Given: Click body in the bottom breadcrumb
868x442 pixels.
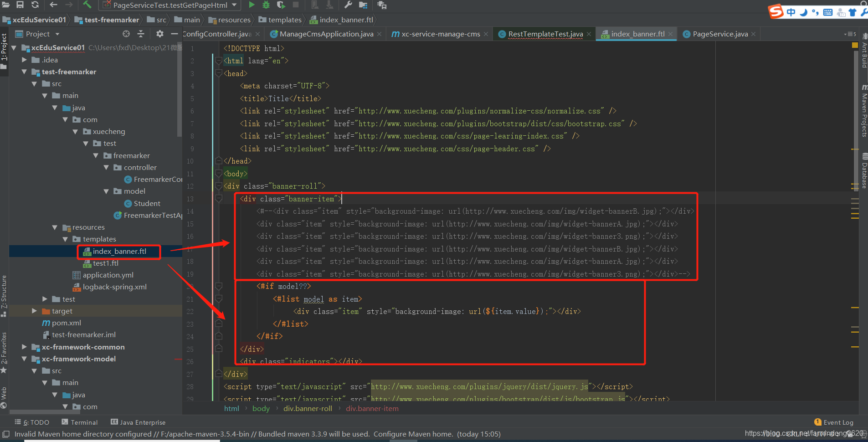Looking at the screenshot, I should (x=261, y=408).
